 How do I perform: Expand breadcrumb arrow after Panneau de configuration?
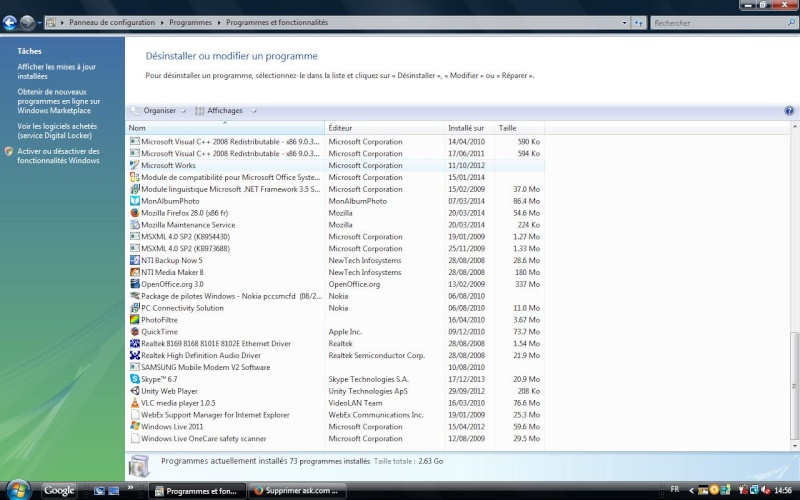162,22
